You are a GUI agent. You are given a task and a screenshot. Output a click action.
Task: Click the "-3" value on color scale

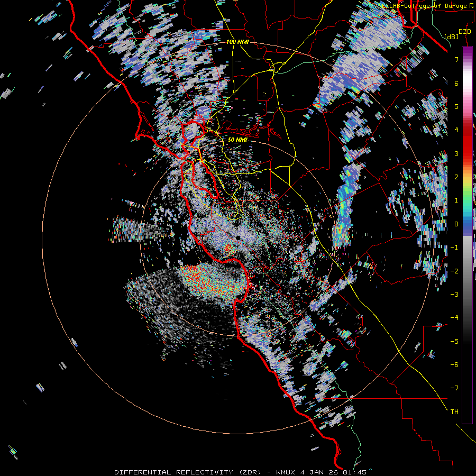tap(454, 294)
